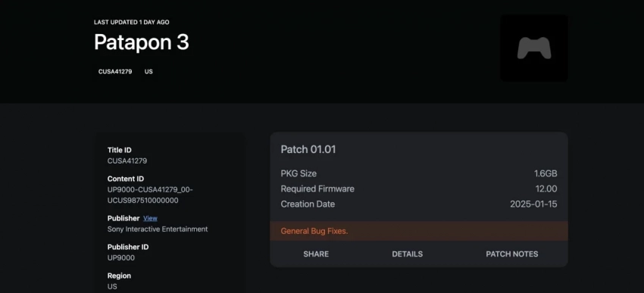
Task: Click the Last Updated 1 Day Ago label
Action: tap(131, 22)
